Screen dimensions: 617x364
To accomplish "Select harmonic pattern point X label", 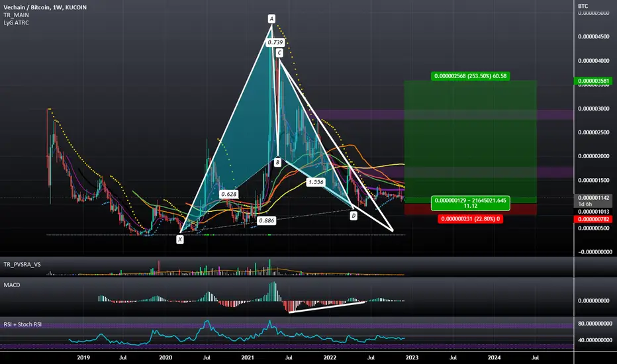I will pyautogui.click(x=180, y=240).
